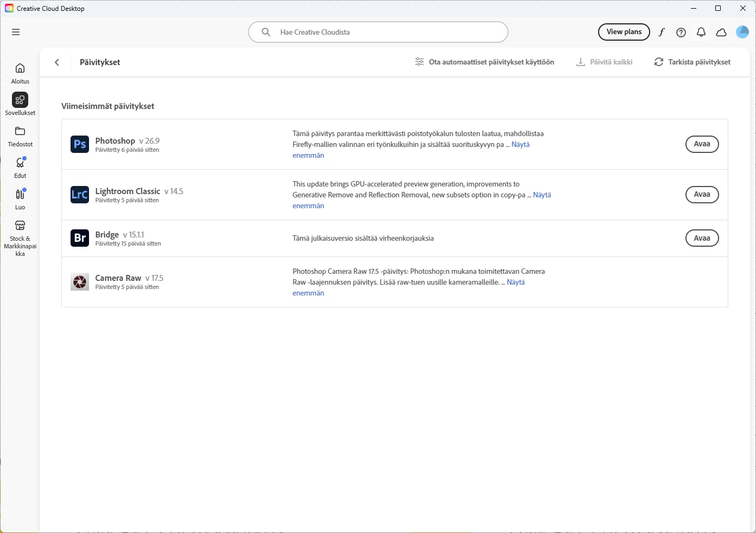Click Bridge description Tämä julkaisuversio text
Image resolution: width=756 pixels, height=533 pixels.
[363, 239]
